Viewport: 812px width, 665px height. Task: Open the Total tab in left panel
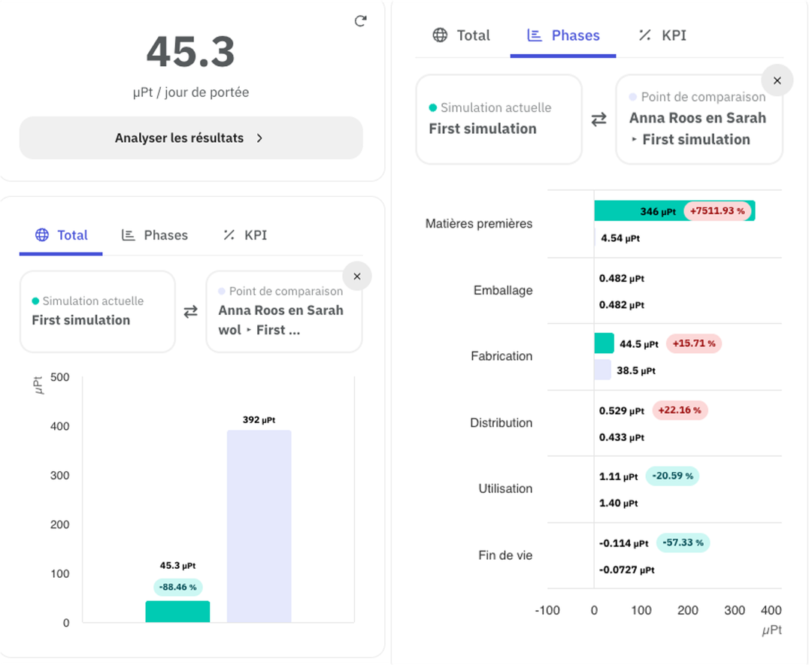pos(62,235)
